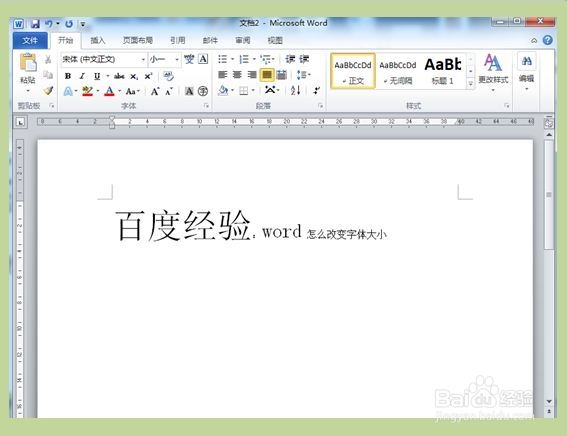
Task: Select the 无间隔 No Spacing style
Action: pos(397,72)
